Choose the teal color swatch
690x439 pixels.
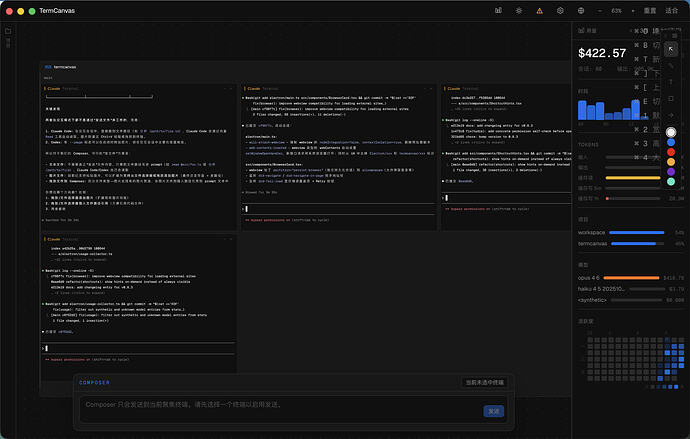pyautogui.click(x=671, y=182)
